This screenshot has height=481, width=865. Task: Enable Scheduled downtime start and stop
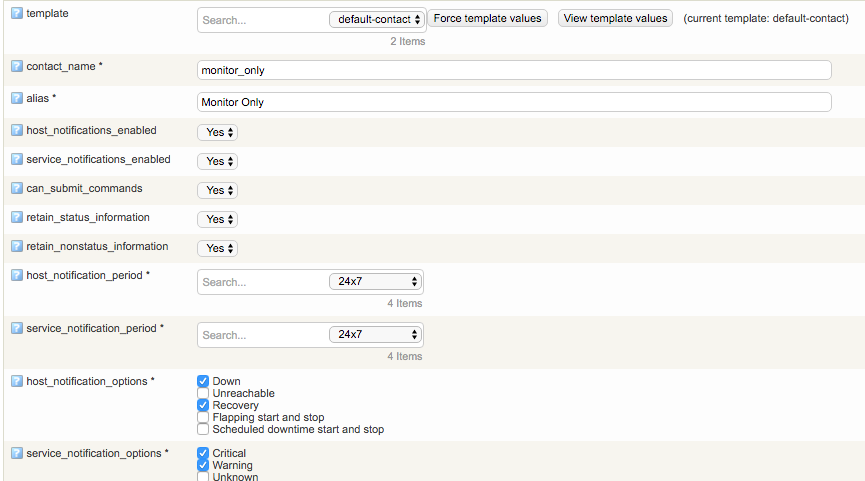pyautogui.click(x=203, y=429)
